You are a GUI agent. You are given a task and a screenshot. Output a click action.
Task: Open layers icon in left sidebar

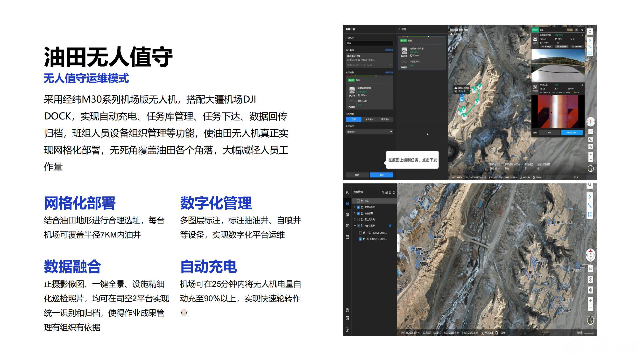click(x=347, y=204)
